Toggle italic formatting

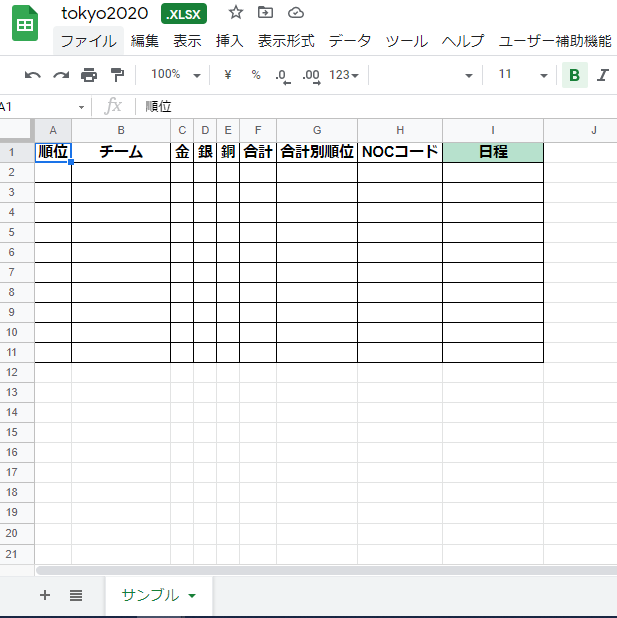[x=603, y=75]
